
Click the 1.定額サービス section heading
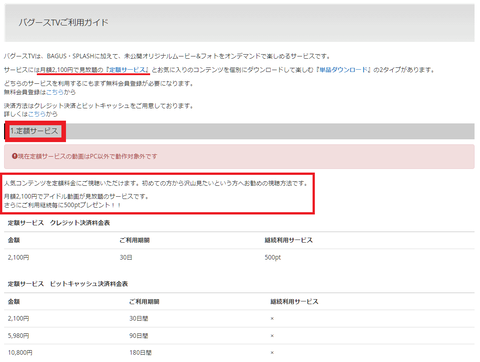pyautogui.click(x=35, y=131)
